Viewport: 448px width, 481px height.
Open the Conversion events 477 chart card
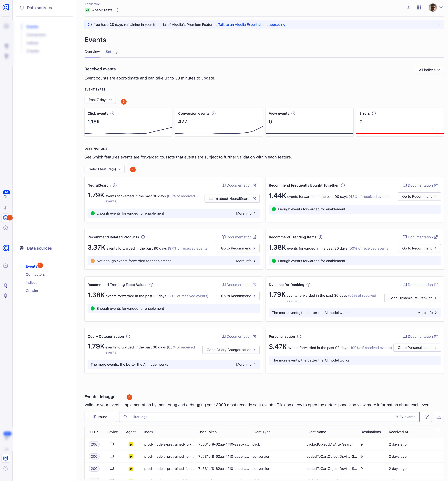[219, 122]
